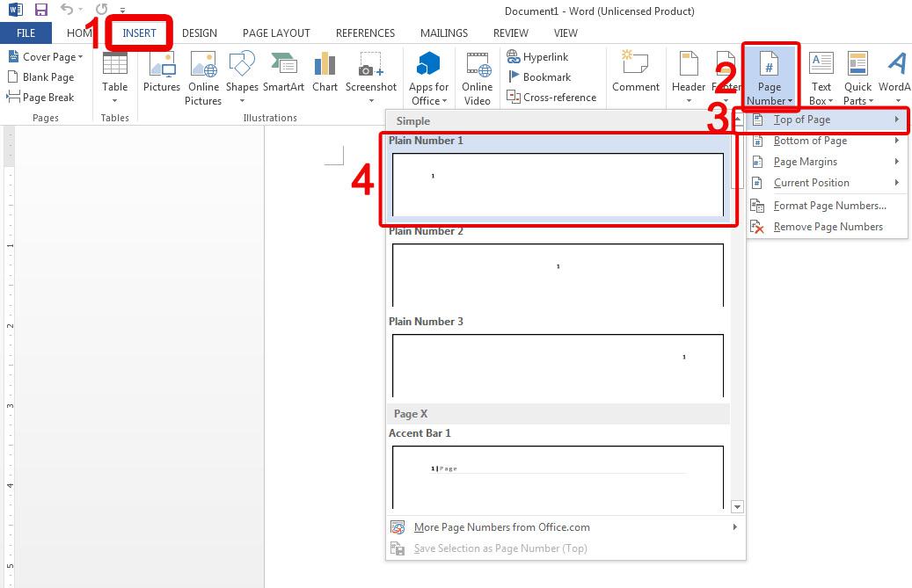Insert a Page Break

pyautogui.click(x=40, y=97)
